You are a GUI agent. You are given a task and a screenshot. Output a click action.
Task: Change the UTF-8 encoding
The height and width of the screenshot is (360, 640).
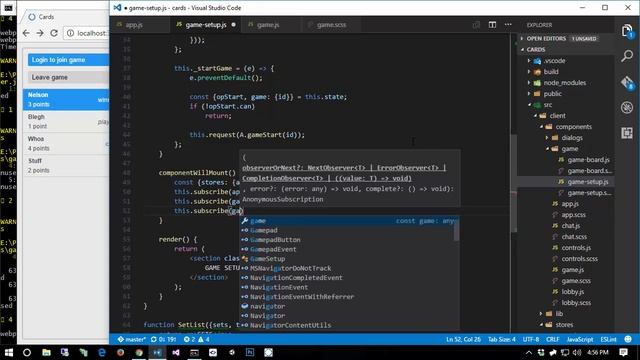click(x=531, y=339)
